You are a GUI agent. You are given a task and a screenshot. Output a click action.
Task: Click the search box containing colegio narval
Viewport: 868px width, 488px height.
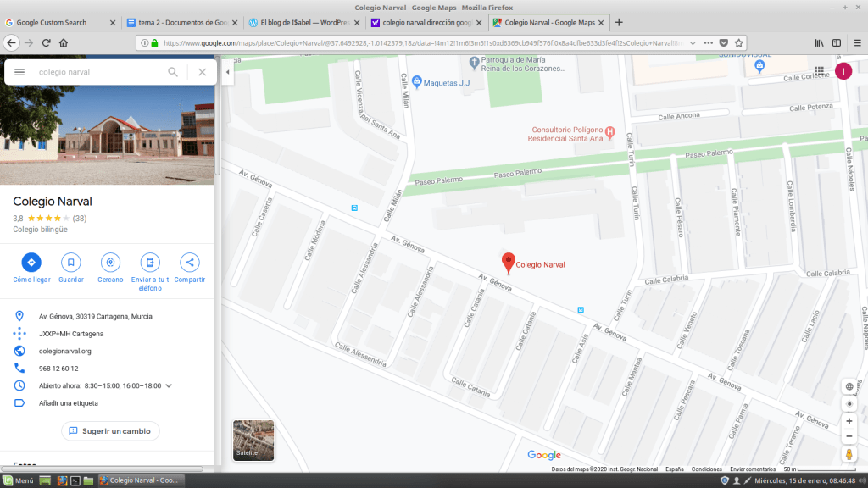[97, 72]
